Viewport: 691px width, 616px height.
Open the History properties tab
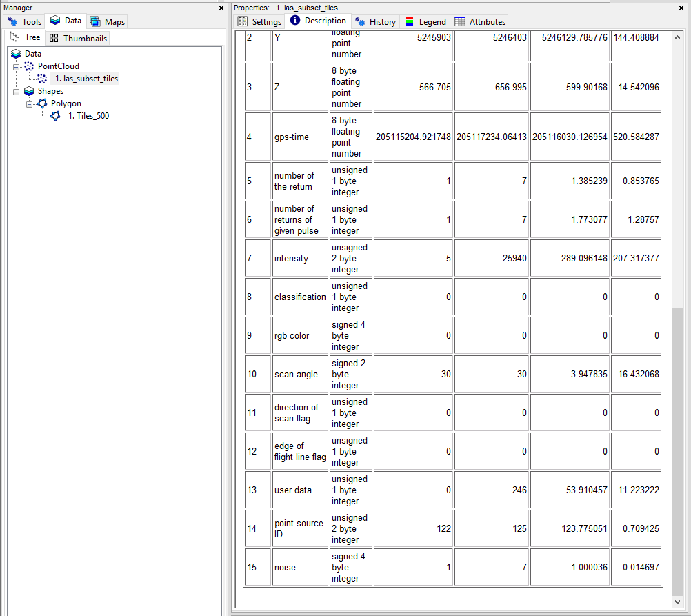tap(375, 21)
